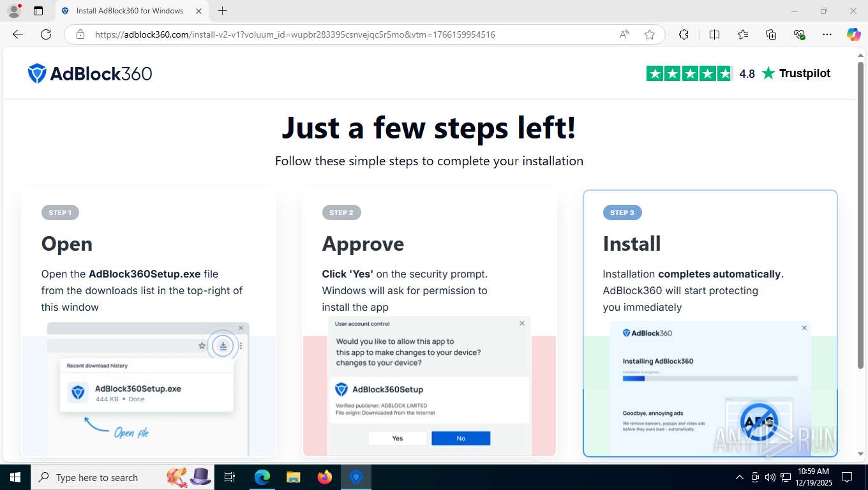
Task: View site information lock icon
Action: 80,34
